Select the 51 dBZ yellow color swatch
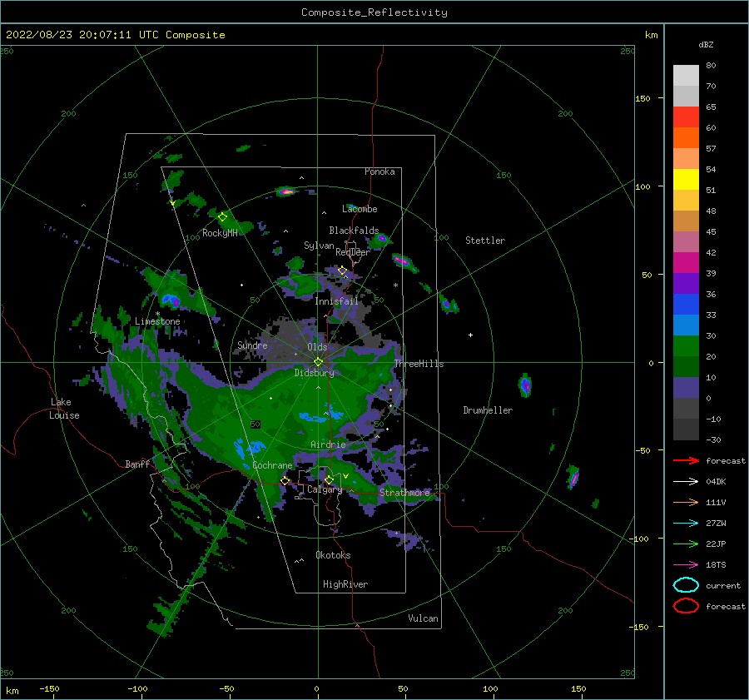The height and width of the screenshot is (700, 749). (686, 180)
